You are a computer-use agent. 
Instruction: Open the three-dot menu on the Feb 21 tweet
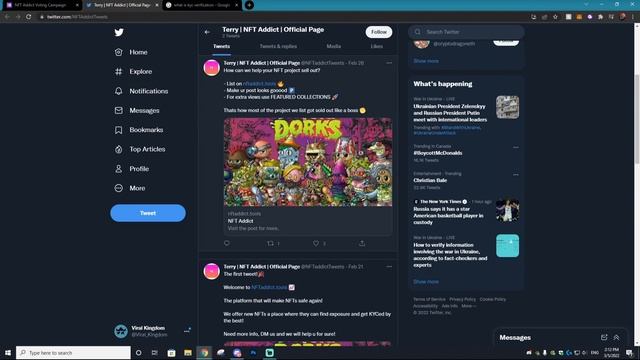389,267
